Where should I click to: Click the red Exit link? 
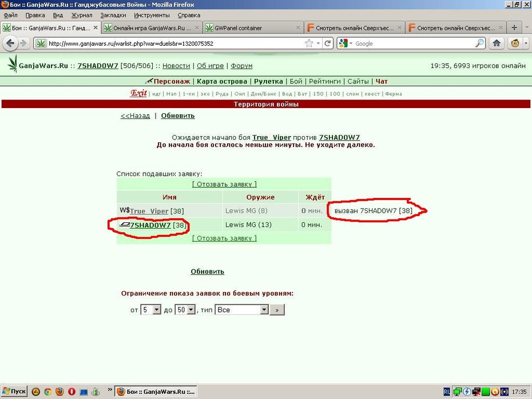tap(138, 93)
